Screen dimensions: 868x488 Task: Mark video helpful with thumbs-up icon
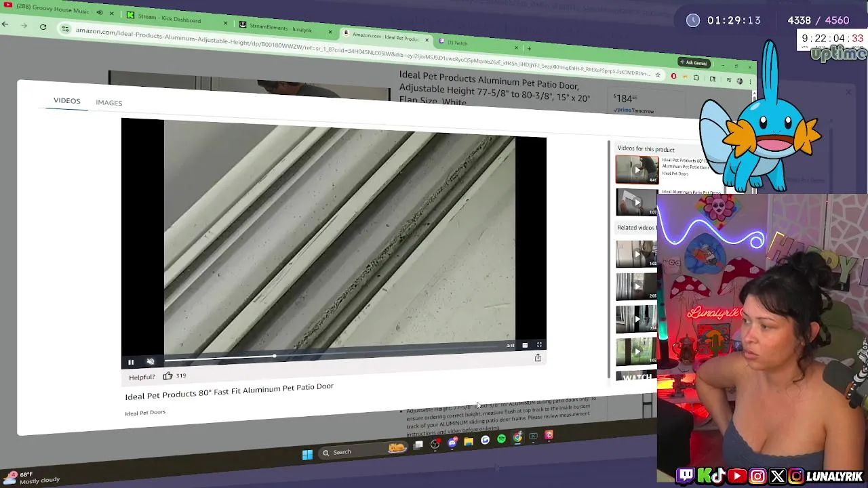(167, 375)
